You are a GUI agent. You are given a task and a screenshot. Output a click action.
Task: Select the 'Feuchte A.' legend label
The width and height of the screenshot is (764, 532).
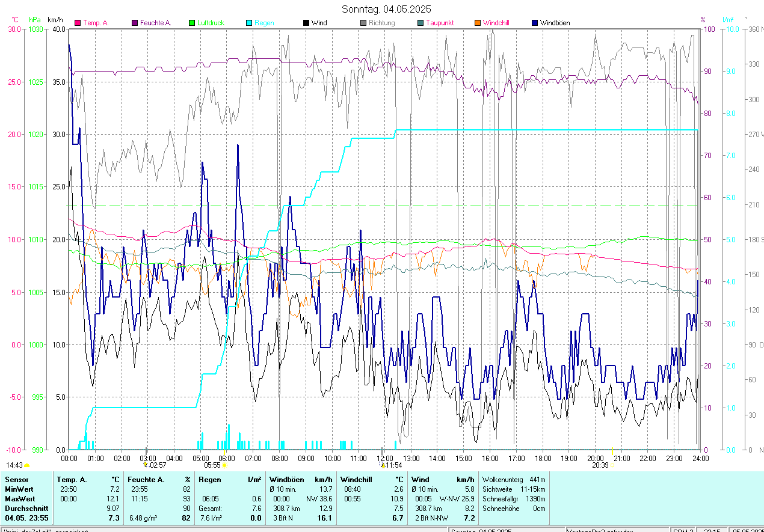(156, 23)
